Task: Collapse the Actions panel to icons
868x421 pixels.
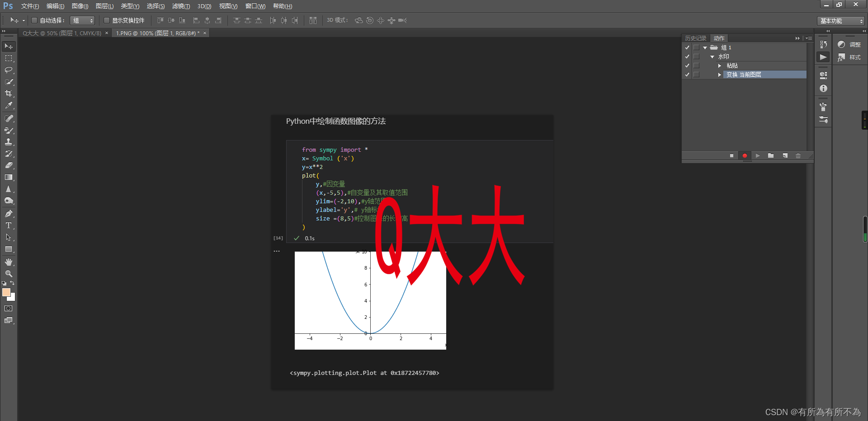Action: (x=797, y=38)
